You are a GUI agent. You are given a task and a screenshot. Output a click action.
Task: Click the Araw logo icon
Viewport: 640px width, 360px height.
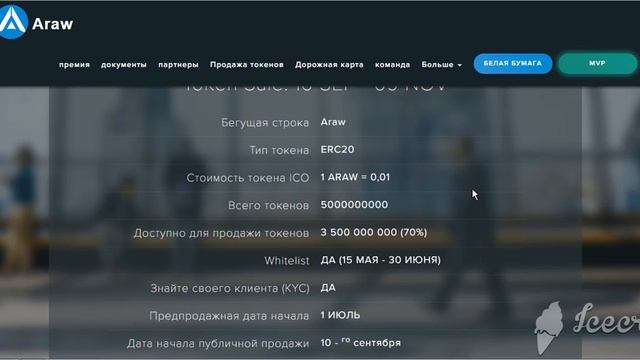pos(12,22)
